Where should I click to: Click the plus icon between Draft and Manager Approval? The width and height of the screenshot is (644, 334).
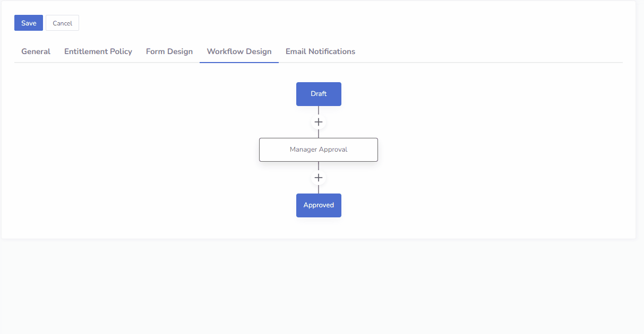pos(319,121)
